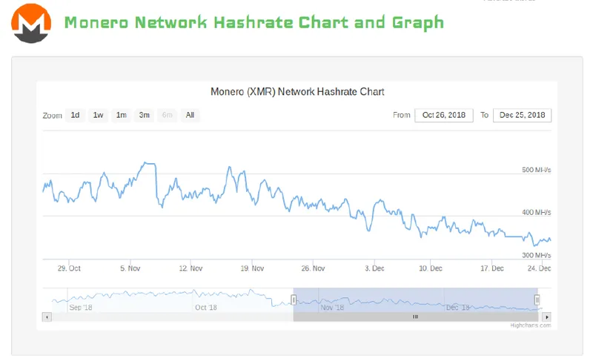593x364 pixels.
Task: Click the Zoom label text
Action: 52,116
